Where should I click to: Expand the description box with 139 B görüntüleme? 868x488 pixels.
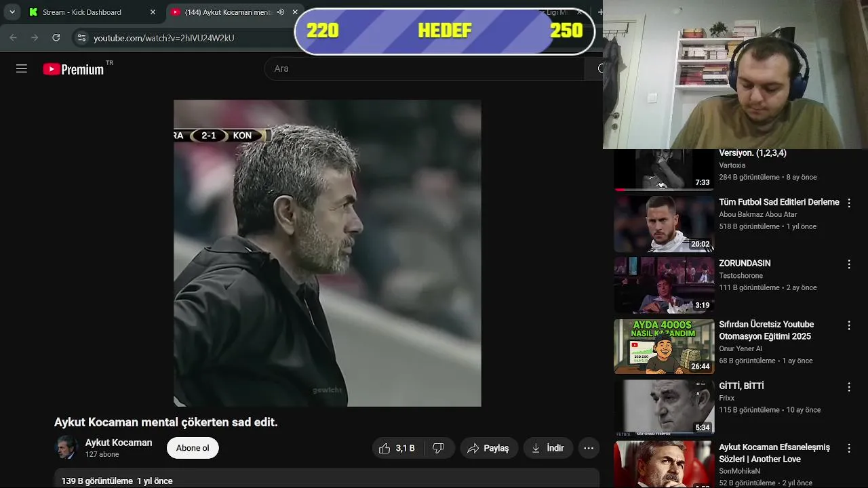327,479
